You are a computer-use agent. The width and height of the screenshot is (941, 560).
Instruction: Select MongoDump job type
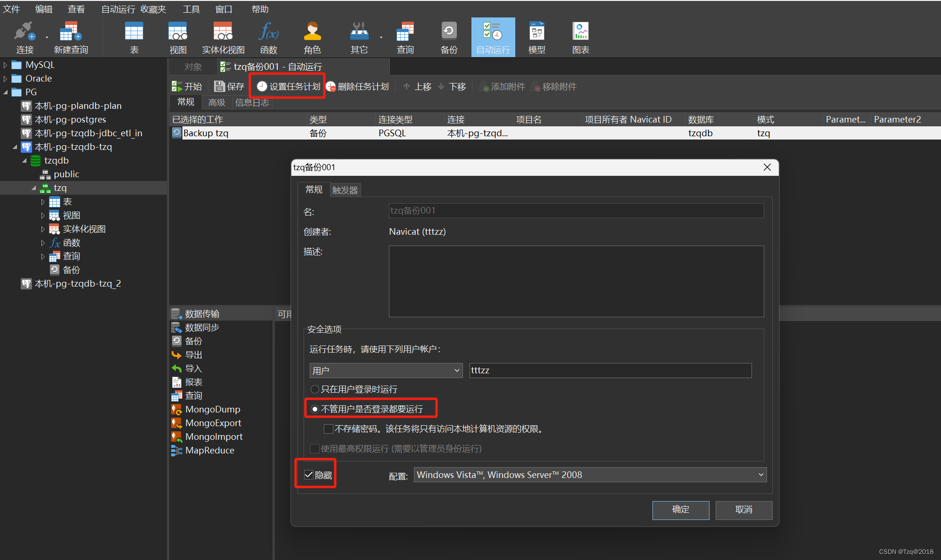[213, 410]
